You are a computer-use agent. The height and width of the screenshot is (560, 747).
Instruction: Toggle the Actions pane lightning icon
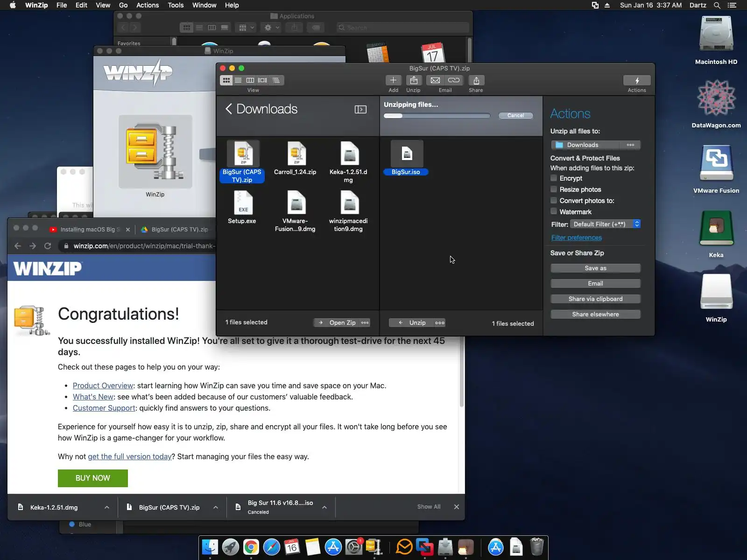pos(637,80)
